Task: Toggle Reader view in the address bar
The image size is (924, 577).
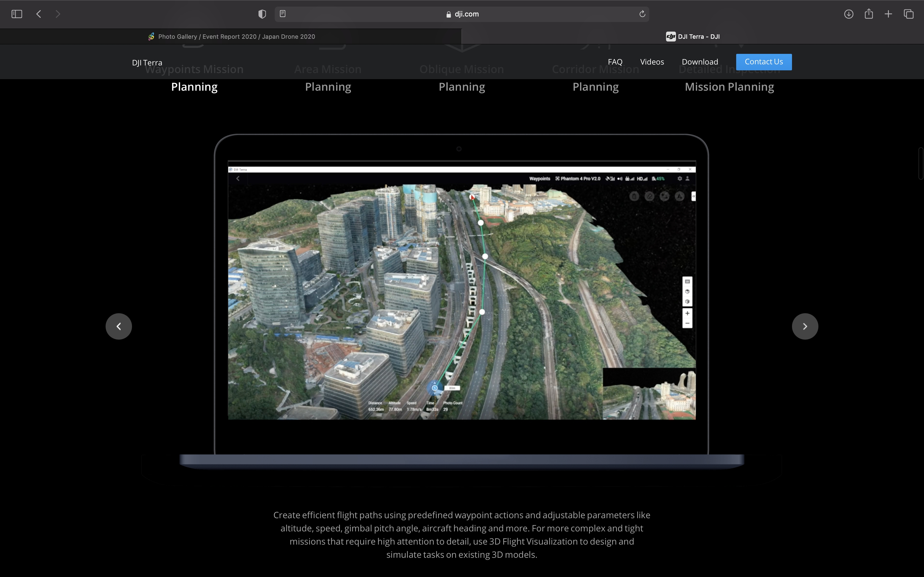Action: pos(282,14)
